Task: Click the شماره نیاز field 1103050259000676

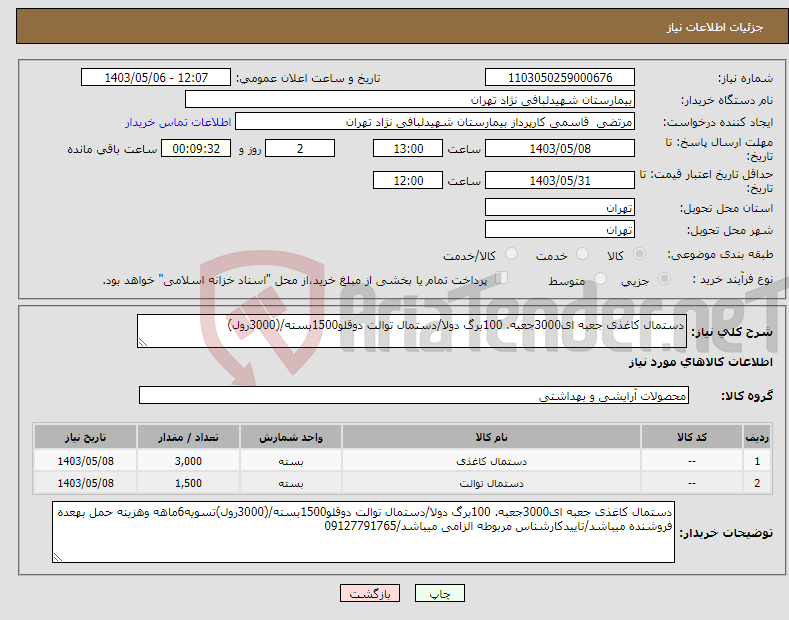Action: tap(560, 78)
